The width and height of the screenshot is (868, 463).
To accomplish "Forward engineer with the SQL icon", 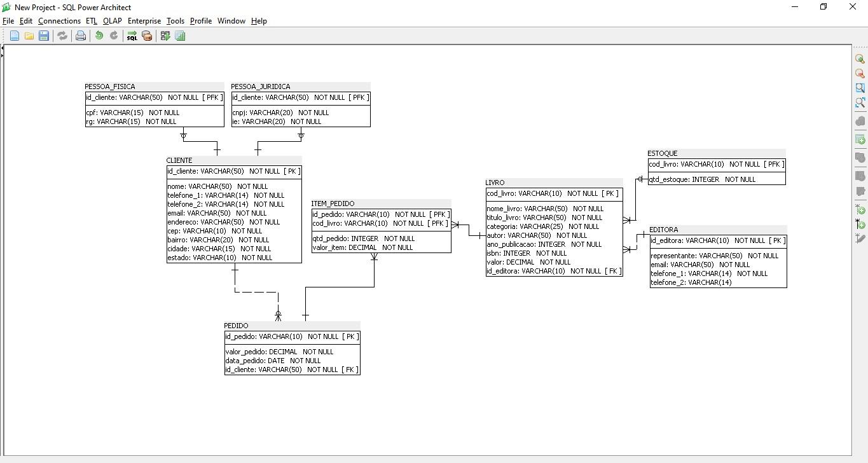I will pyautogui.click(x=132, y=36).
